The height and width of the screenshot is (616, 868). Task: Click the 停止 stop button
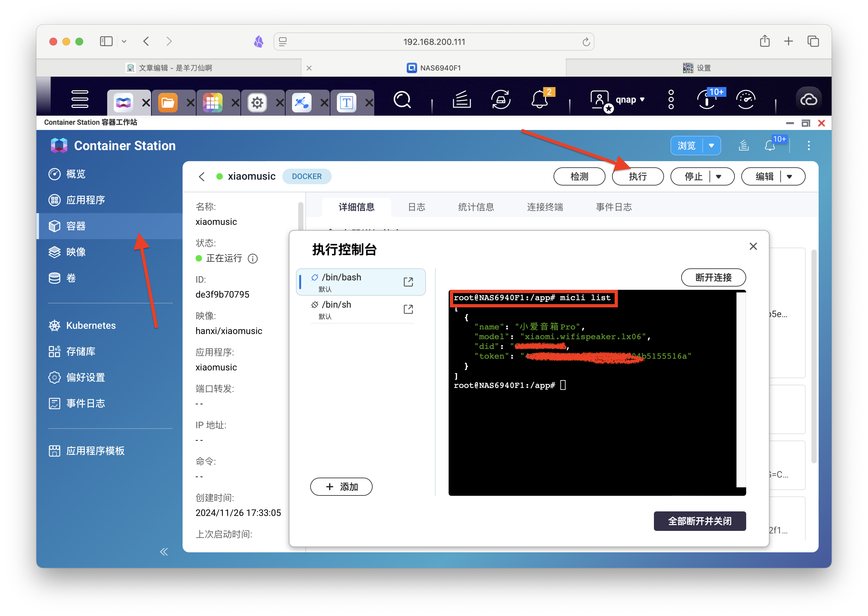click(693, 176)
